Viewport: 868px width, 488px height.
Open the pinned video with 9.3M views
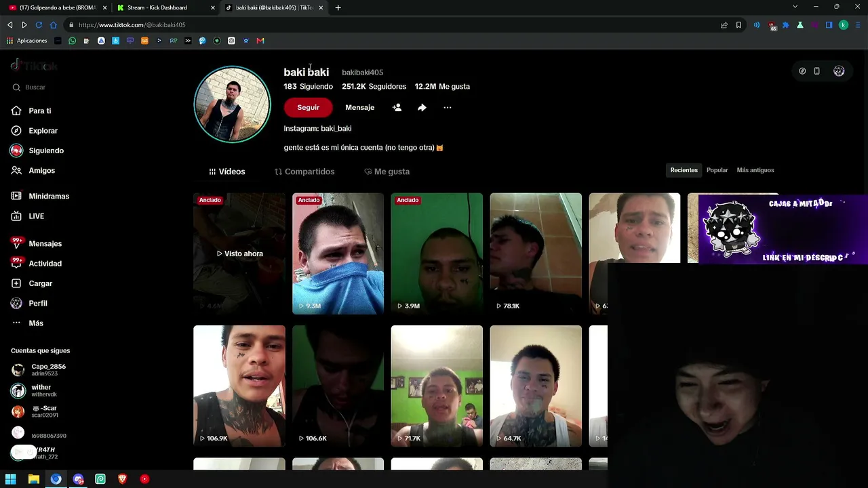pyautogui.click(x=338, y=253)
